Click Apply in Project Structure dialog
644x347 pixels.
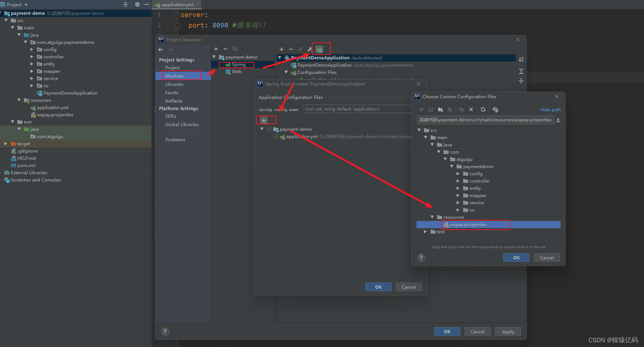(508, 331)
